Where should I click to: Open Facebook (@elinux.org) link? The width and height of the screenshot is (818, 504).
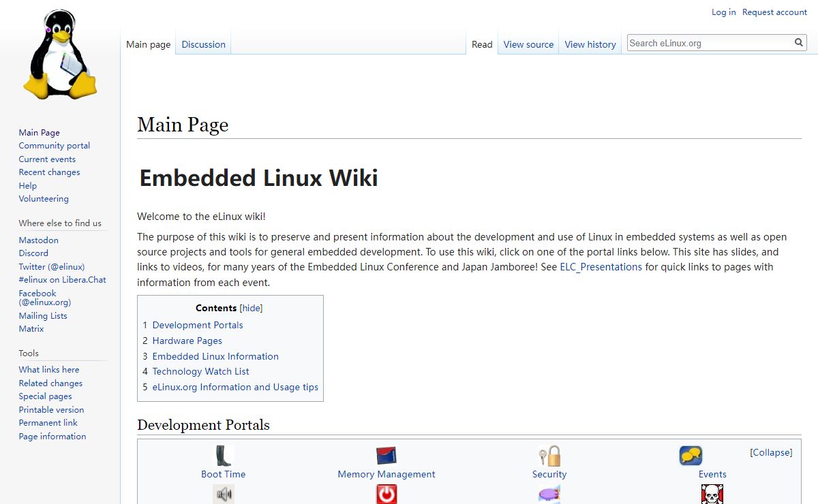[x=45, y=298]
